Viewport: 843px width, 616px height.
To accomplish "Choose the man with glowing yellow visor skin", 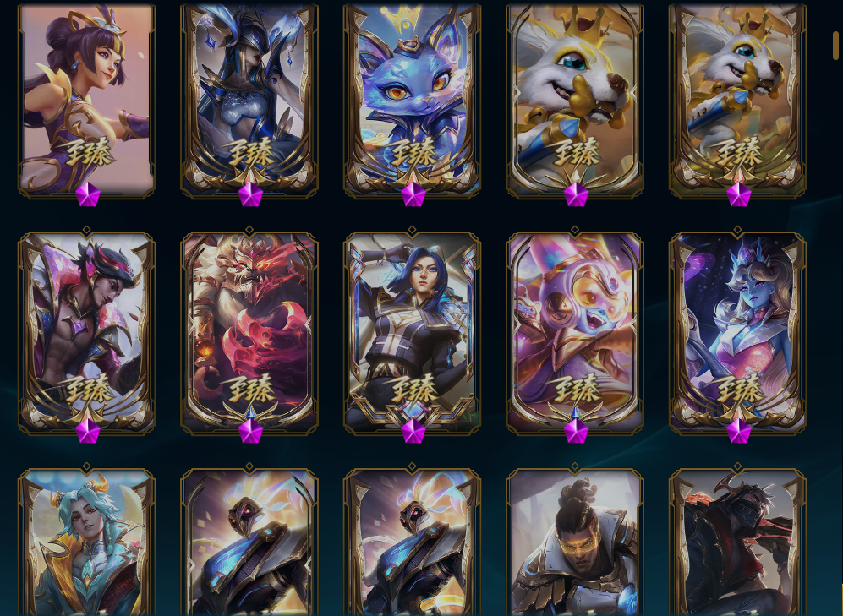I will [x=575, y=542].
